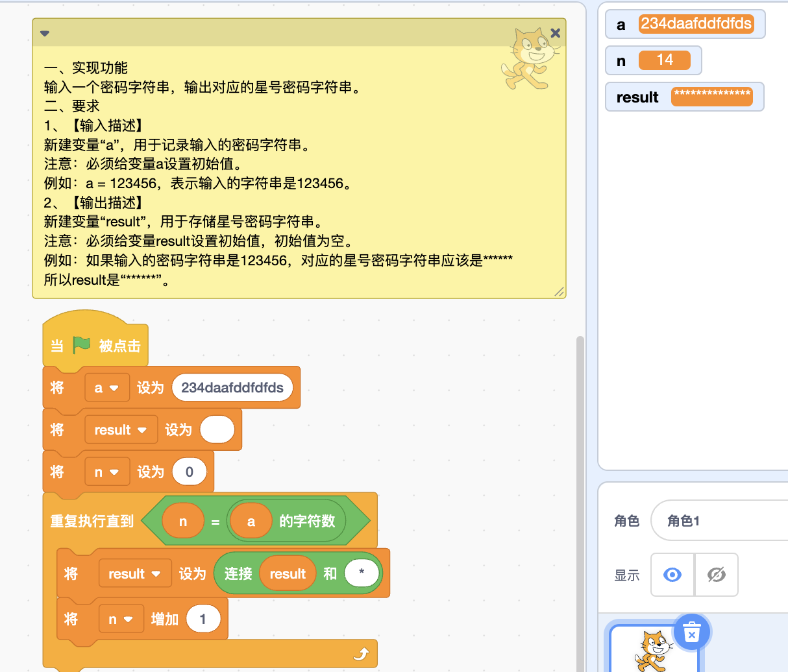The width and height of the screenshot is (788, 672).
Task: Click '当被点击' hat block label
Action: point(95,346)
